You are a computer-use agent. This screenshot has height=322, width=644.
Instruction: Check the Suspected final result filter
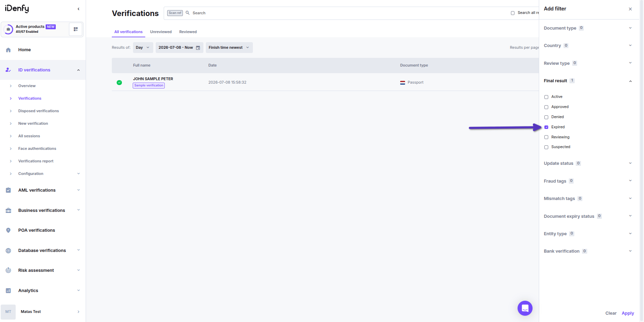[x=546, y=147]
